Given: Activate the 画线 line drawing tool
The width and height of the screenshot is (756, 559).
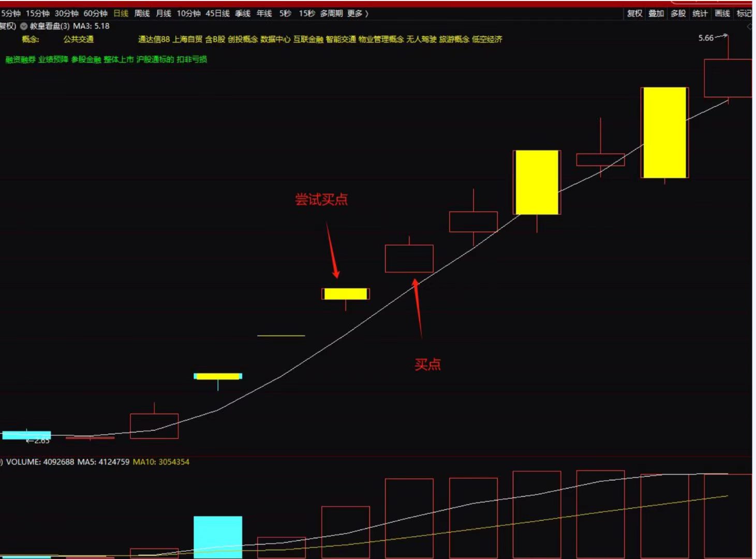Looking at the screenshot, I should tap(722, 13).
